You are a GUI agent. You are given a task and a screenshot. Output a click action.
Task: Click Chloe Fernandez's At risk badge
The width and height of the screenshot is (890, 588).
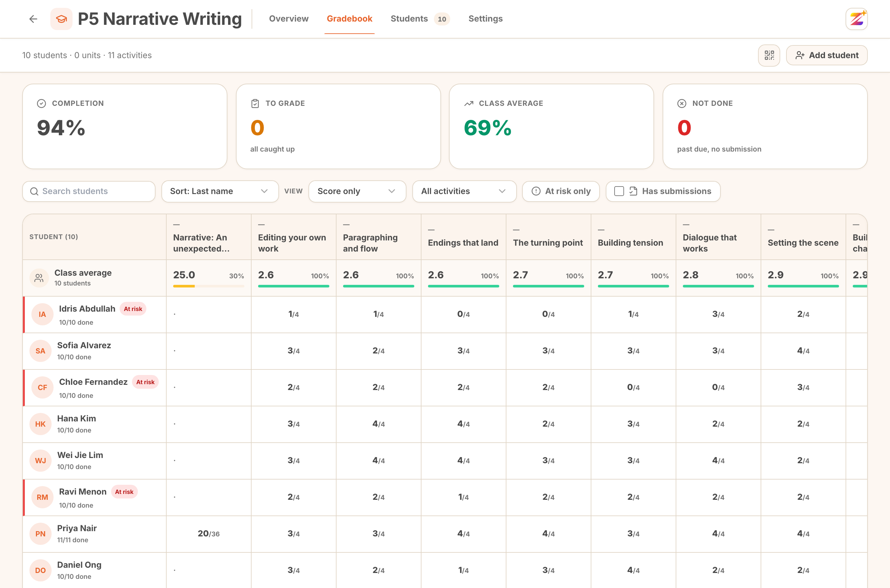pyautogui.click(x=145, y=382)
